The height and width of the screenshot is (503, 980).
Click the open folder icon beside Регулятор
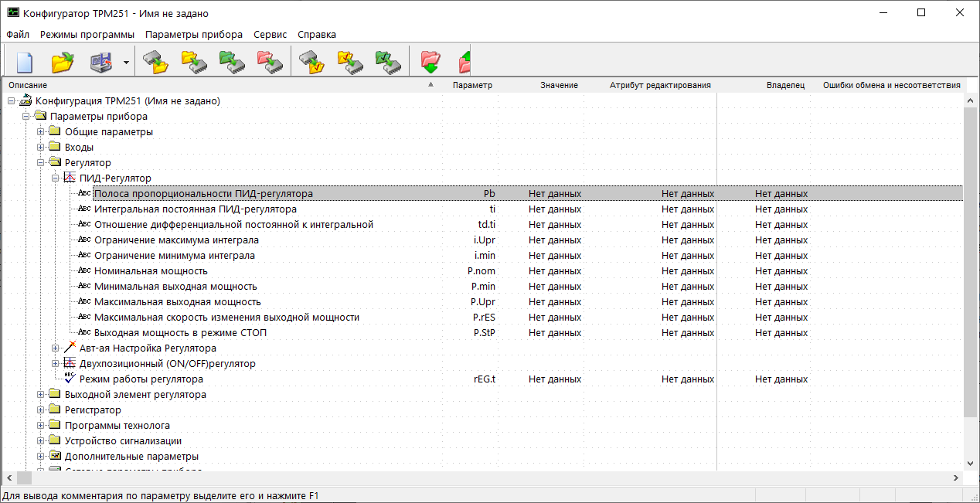point(54,163)
